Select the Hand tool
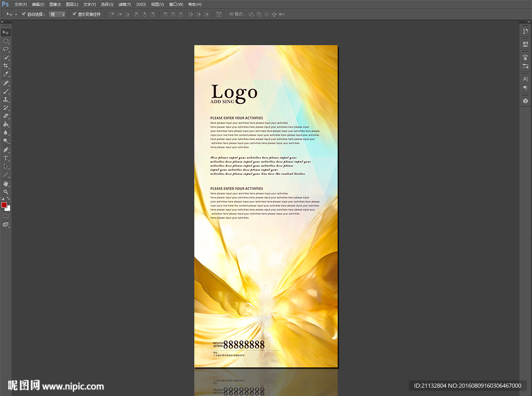 (6, 184)
